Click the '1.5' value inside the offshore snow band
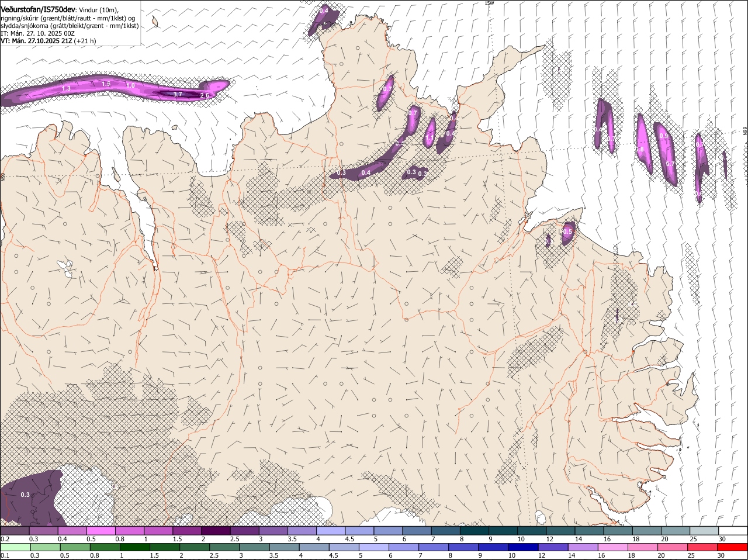Viewport: 748px width, 560px height. coord(106,84)
